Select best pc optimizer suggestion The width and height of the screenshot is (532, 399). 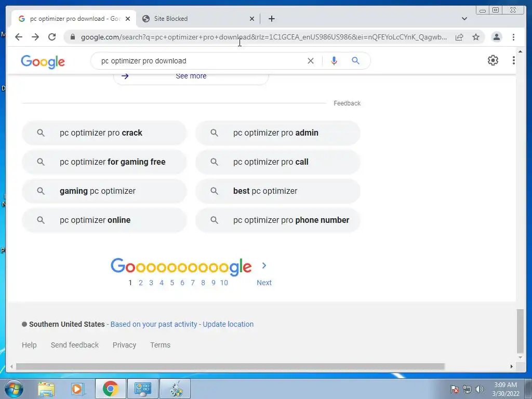tap(278, 191)
